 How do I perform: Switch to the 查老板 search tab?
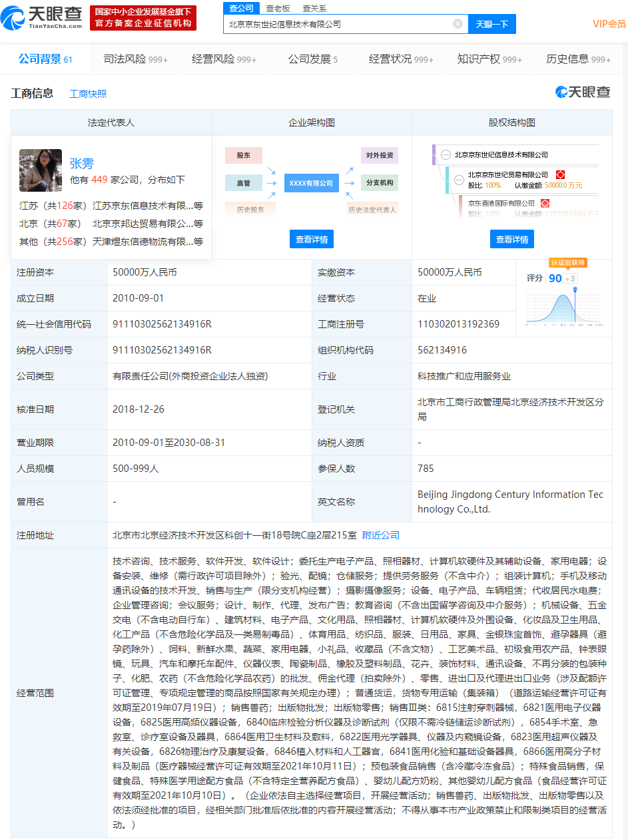point(278,8)
